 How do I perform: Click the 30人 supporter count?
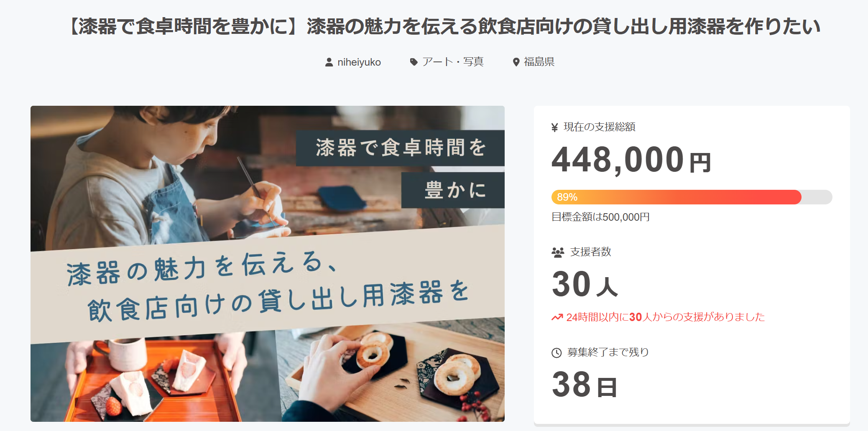tap(585, 284)
